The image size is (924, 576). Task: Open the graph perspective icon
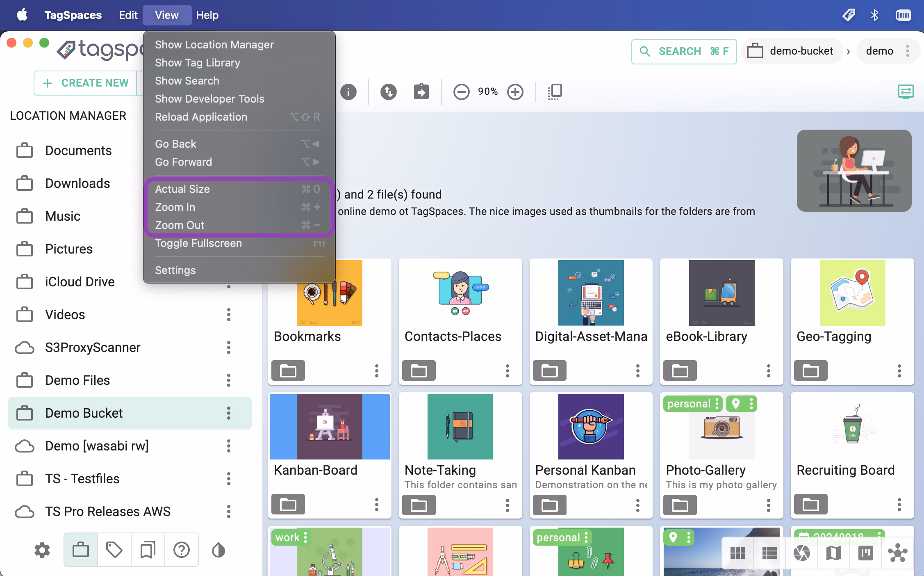(898, 553)
